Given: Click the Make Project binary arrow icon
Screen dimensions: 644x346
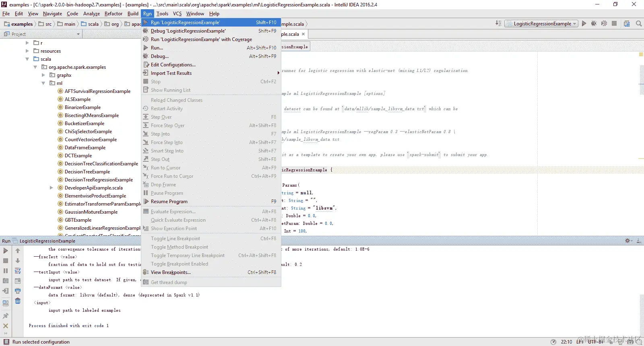Looking at the screenshot, I should tap(498, 24).
